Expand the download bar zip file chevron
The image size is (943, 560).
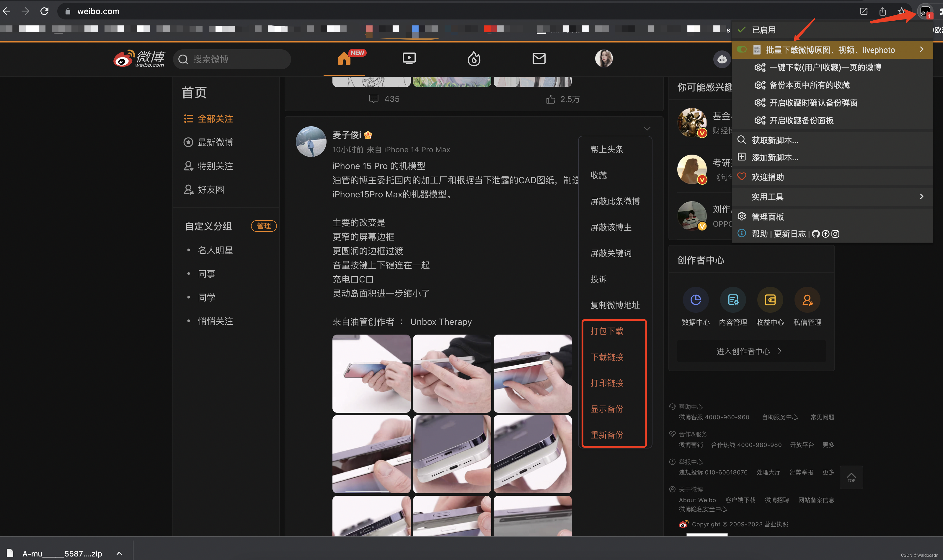point(119,553)
